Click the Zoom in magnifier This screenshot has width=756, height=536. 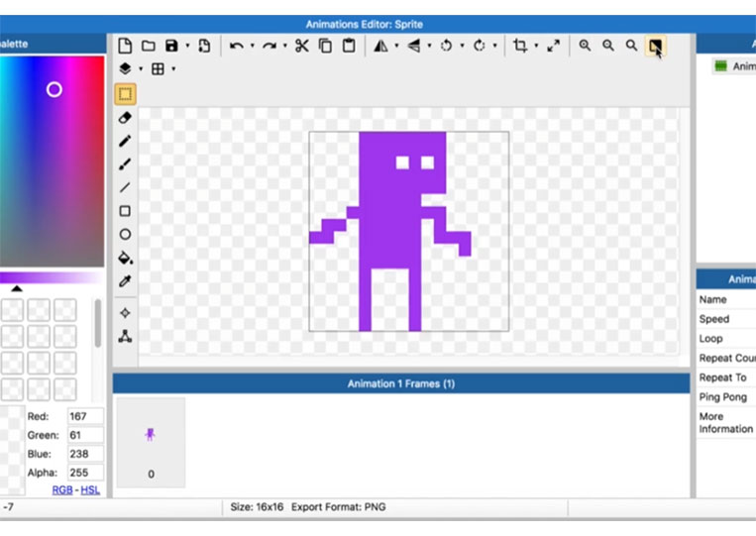(x=585, y=46)
